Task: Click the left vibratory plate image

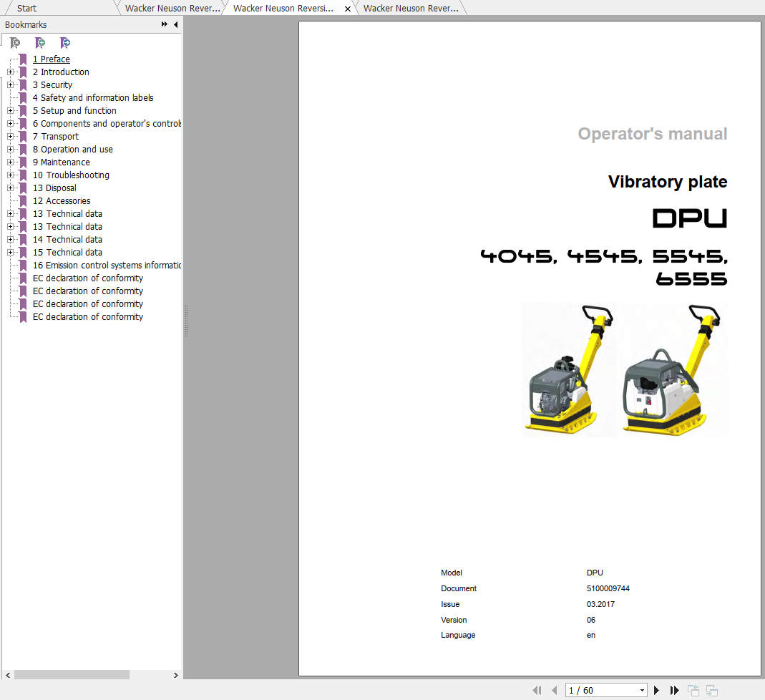Action: click(569, 370)
